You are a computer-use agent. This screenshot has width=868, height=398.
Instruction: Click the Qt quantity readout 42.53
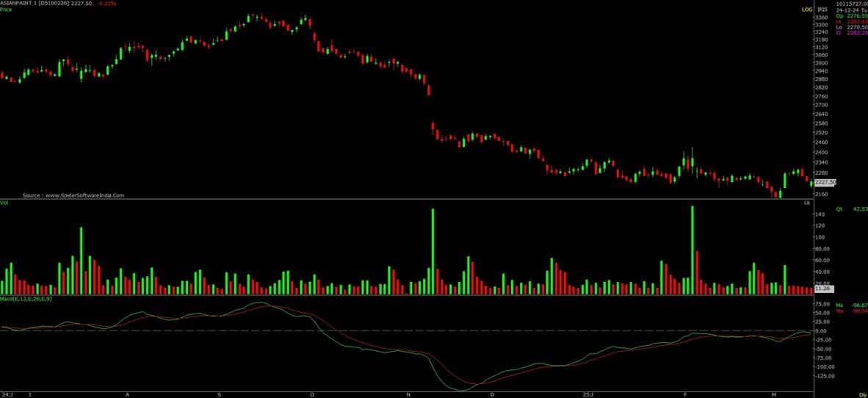[x=852, y=209]
